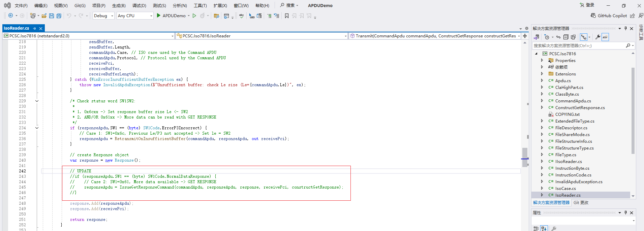
Task: Expand the APDUDemo startup project dropdown arrow
Action: coord(189,16)
